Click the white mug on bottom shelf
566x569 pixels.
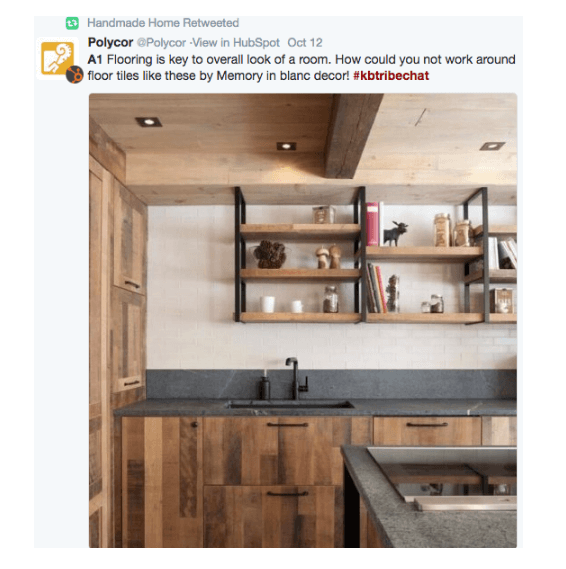pos(268,304)
